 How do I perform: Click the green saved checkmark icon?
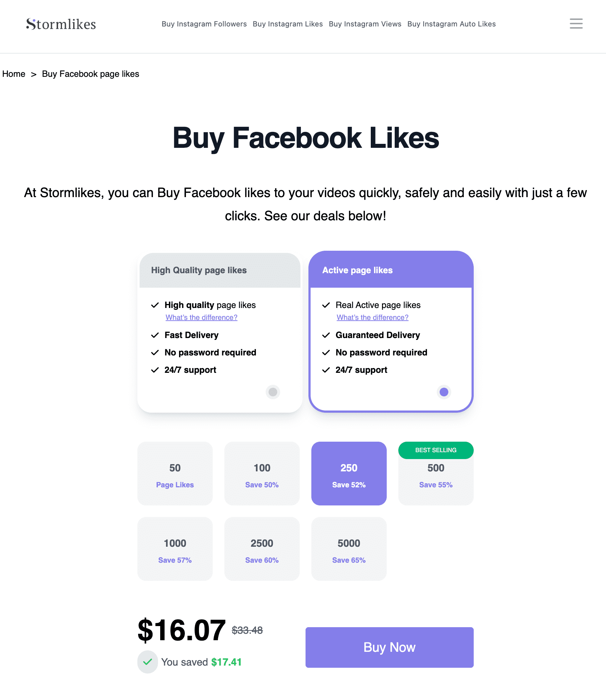148,662
